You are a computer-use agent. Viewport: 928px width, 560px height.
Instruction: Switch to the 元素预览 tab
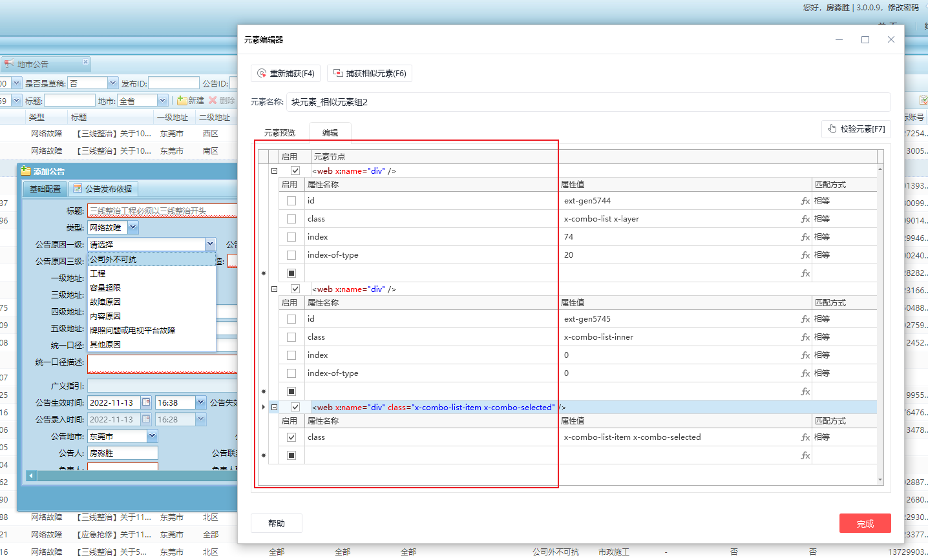click(x=280, y=132)
